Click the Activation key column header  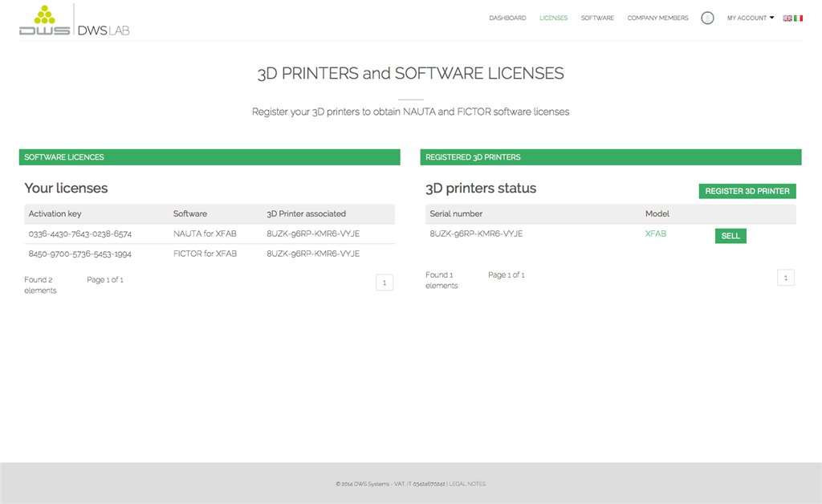point(55,213)
